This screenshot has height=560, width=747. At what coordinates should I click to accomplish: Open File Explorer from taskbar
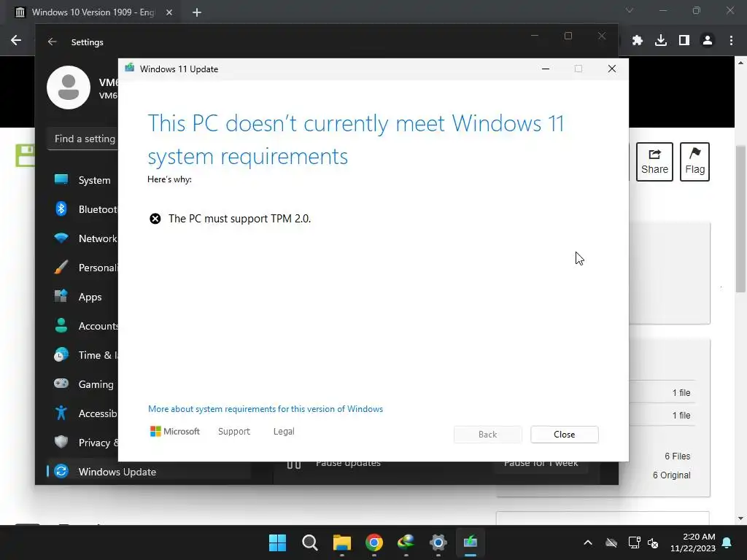click(x=342, y=542)
